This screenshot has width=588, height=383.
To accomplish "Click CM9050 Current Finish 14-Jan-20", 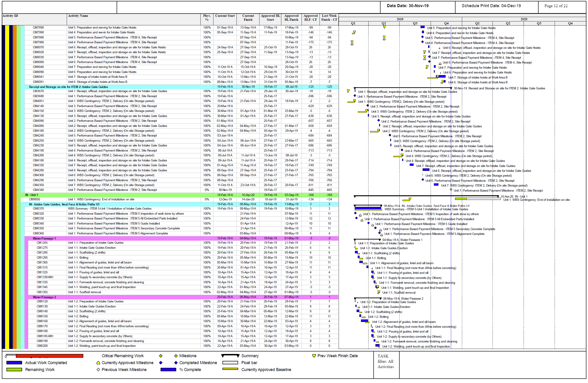I will 248,199.
